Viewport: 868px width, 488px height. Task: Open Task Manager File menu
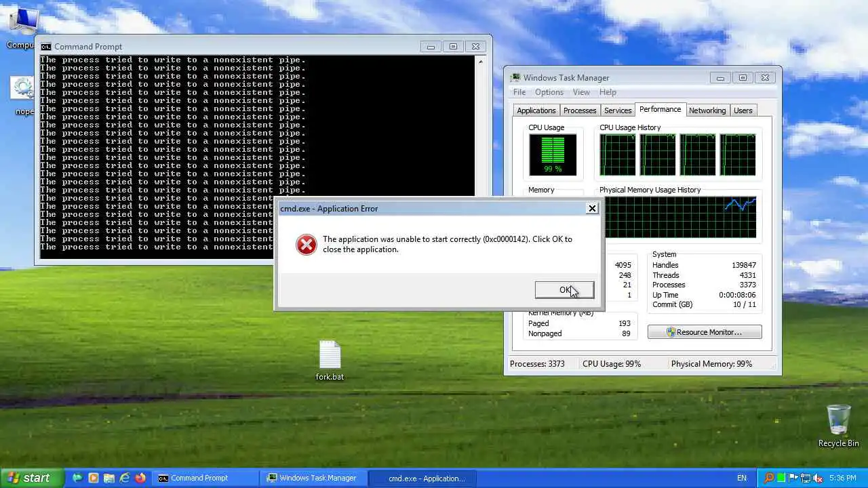[519, 92]
